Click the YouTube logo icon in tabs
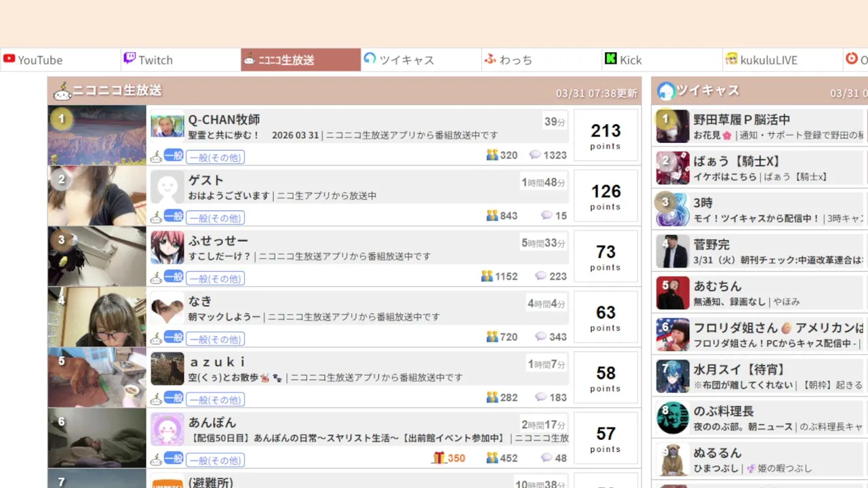Screen dimensions: 868x488 9,59
